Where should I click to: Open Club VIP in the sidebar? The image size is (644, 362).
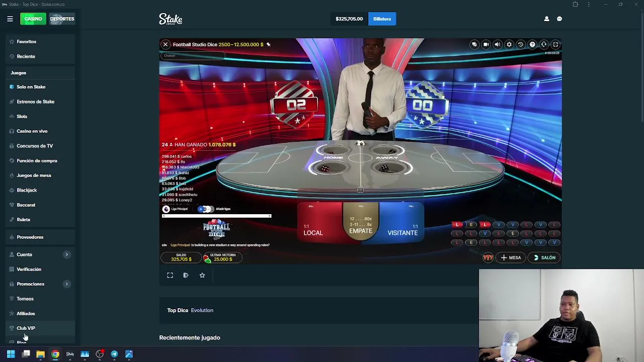41,328
